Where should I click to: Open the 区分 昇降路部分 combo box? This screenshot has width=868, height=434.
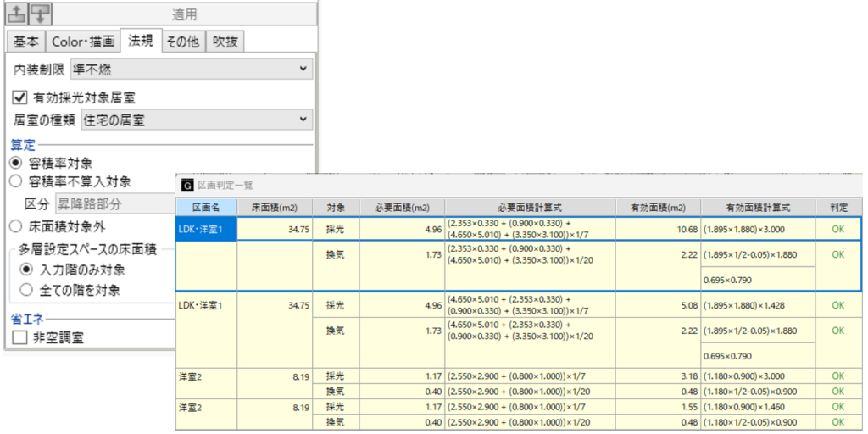pos(114,203)
